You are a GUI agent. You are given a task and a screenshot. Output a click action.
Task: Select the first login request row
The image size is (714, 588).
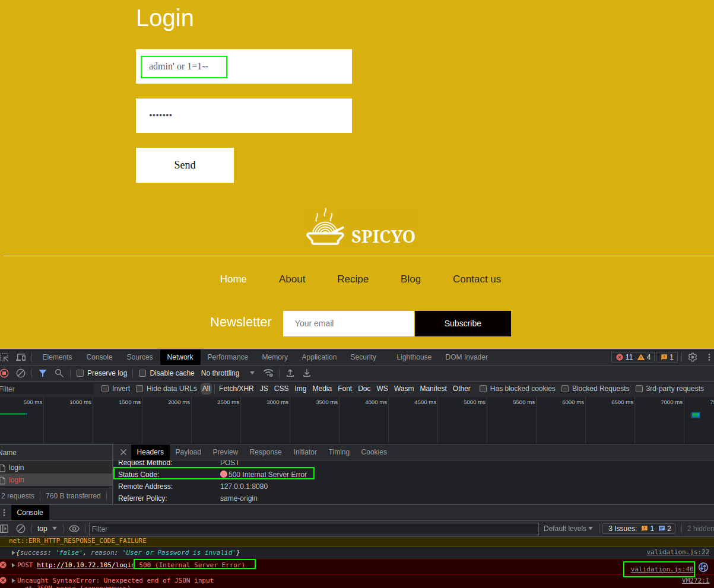click(x=56, y=468)
